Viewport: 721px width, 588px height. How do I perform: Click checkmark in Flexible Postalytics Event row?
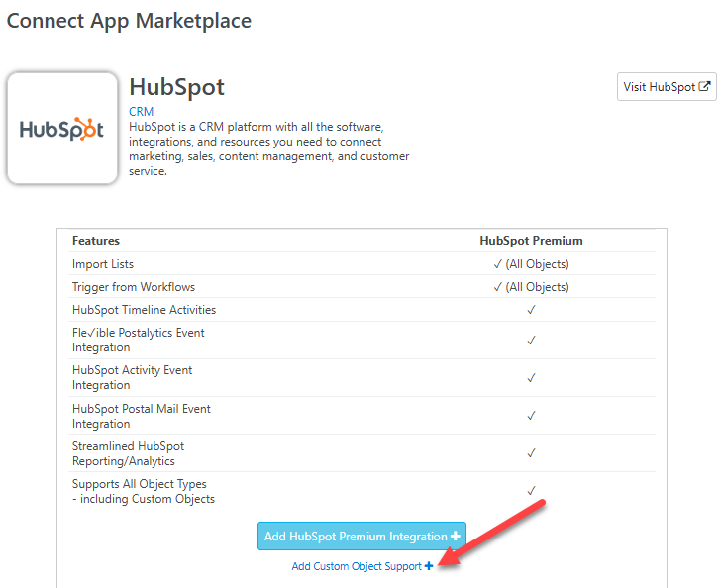pos(531,341)
